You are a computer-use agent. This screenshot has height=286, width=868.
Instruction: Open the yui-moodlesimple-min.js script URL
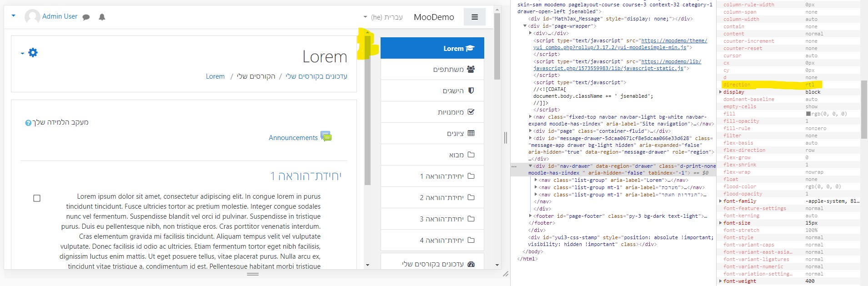click(x=620, y=44)
